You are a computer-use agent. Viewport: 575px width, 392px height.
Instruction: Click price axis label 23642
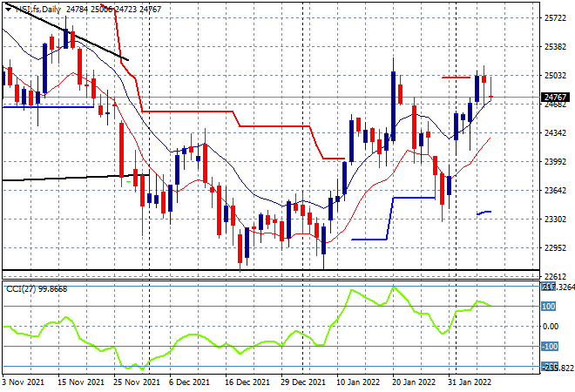556,190
